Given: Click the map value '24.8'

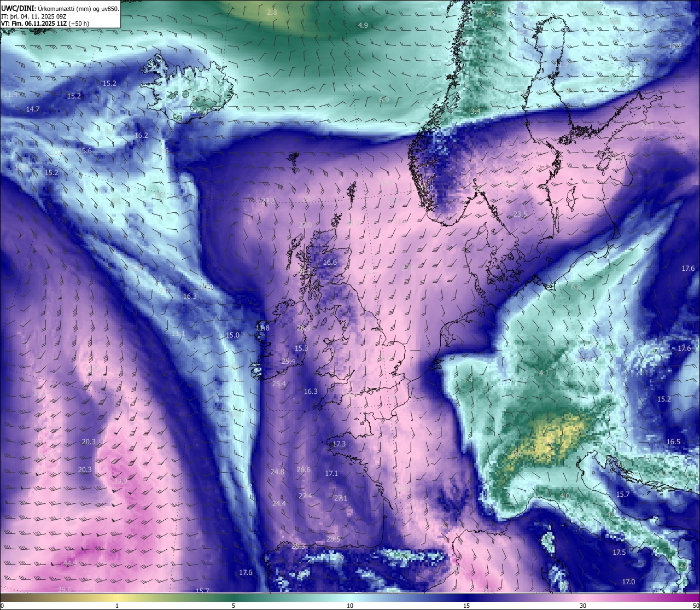Looking at the screenshot, I should pos(277,472).
